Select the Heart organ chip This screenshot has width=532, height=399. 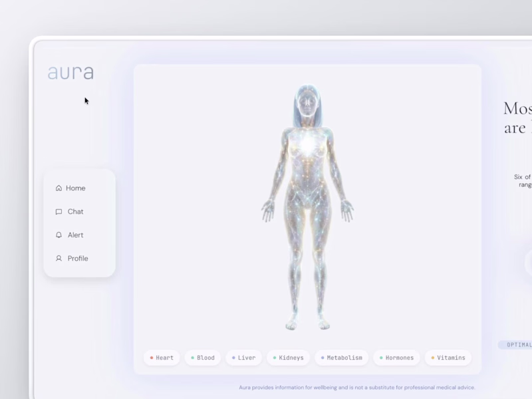(x=162, y=358)
